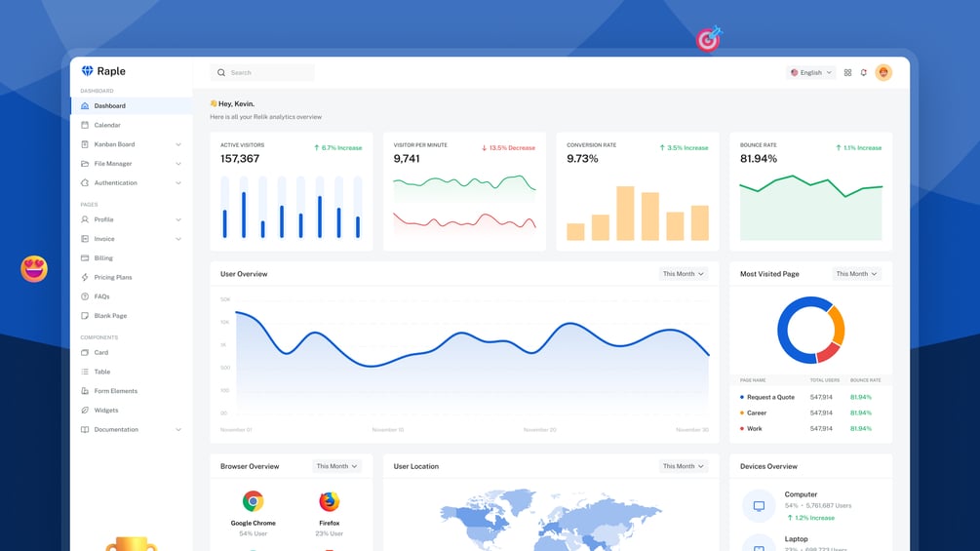Image resolution: width=980 pixels, height=551 pixels.
Task: Expand the Kanban Board chevron
Action: 178,144
